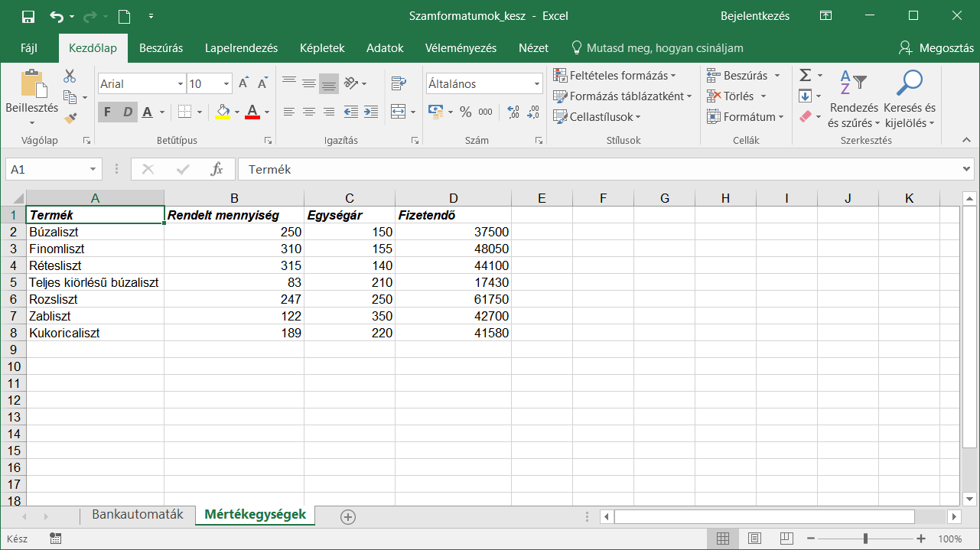Click the AutoSum sigma icon
The width and height of the screenshot is (980, 550).
coord(805,75)
